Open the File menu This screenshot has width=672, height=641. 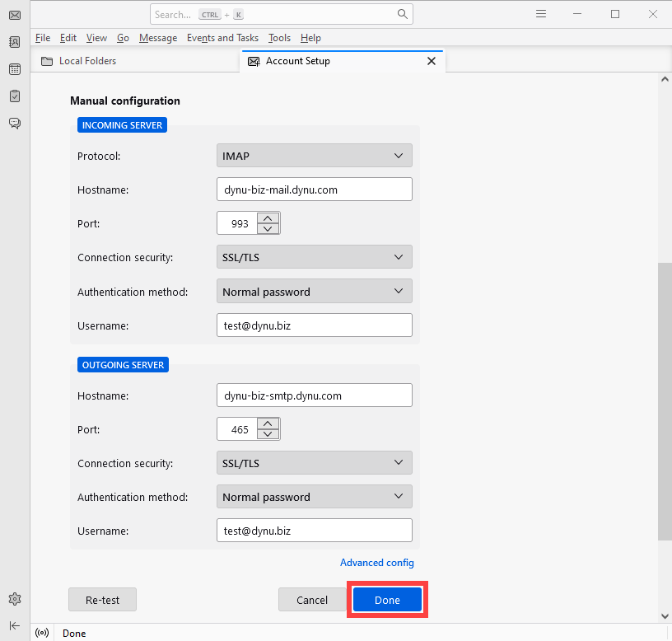pos(43,38)
